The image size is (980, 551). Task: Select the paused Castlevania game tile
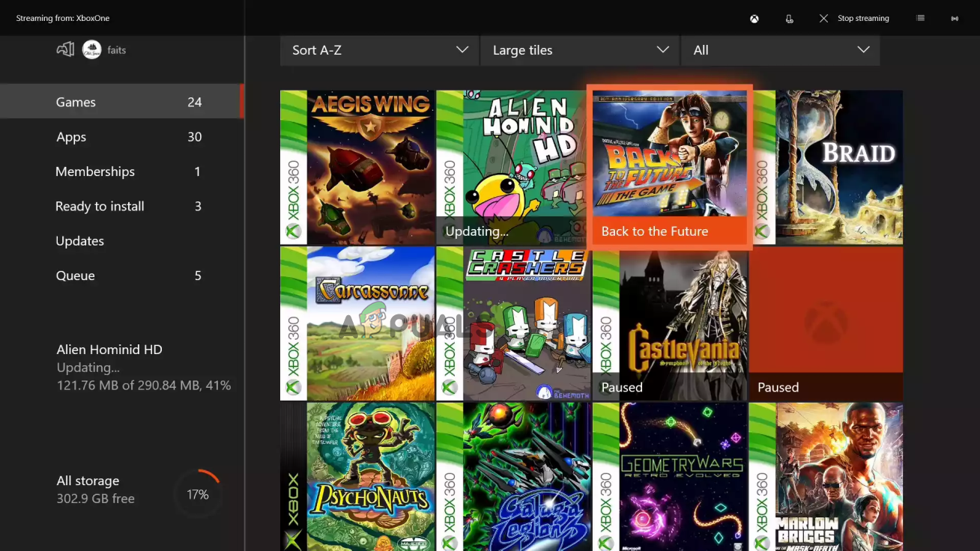(x=670, y=323)
